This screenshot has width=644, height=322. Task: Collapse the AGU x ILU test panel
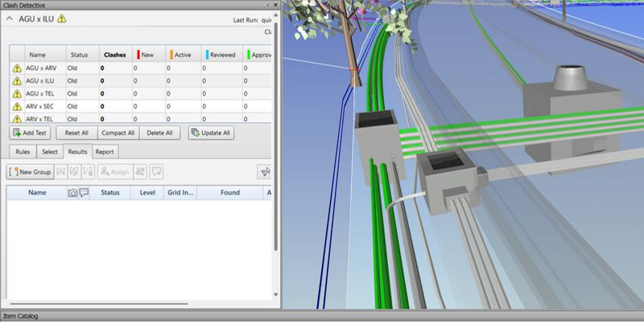pyautogui.click(x=9, y=19)
